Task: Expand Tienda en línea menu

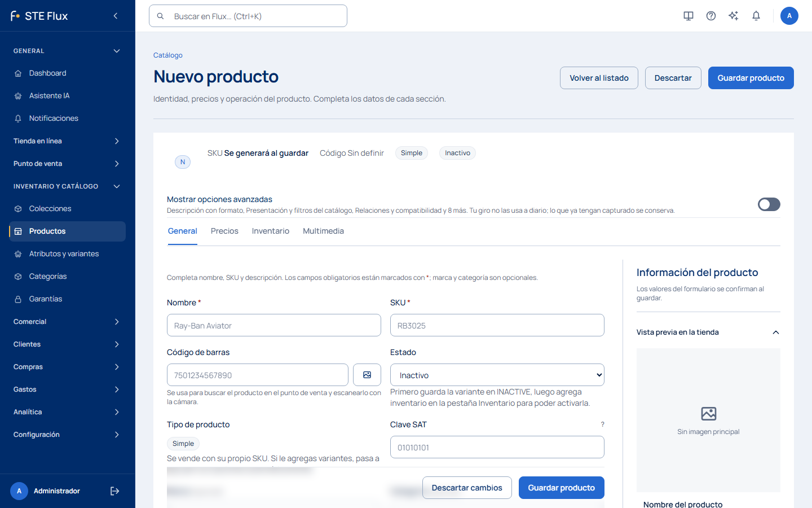Action: (x=68, y=141)
